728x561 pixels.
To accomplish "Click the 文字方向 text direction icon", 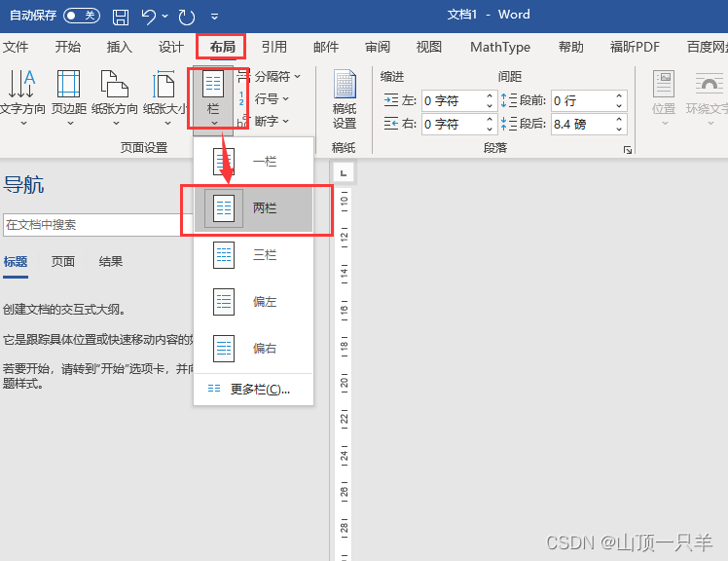I will click(21, 84).
